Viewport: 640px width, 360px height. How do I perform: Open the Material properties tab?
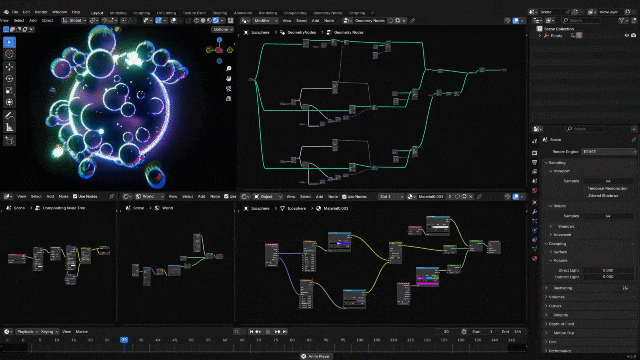click(535, 258)
